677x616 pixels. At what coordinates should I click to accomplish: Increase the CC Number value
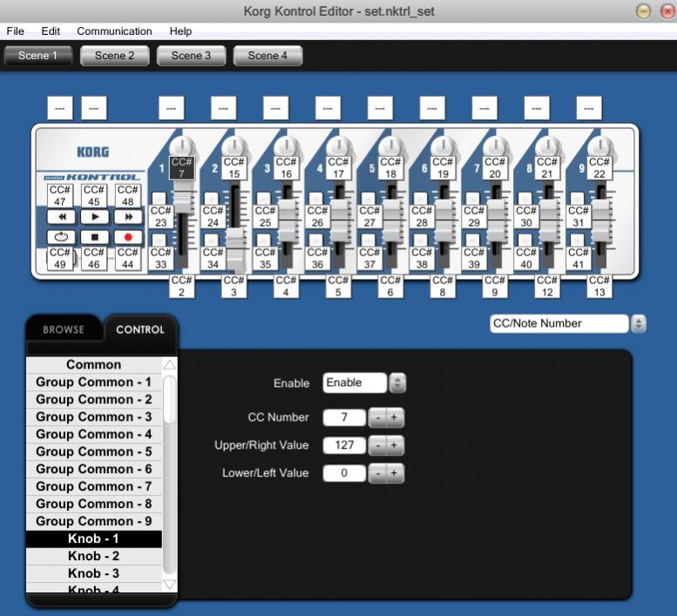pos(394,417)
